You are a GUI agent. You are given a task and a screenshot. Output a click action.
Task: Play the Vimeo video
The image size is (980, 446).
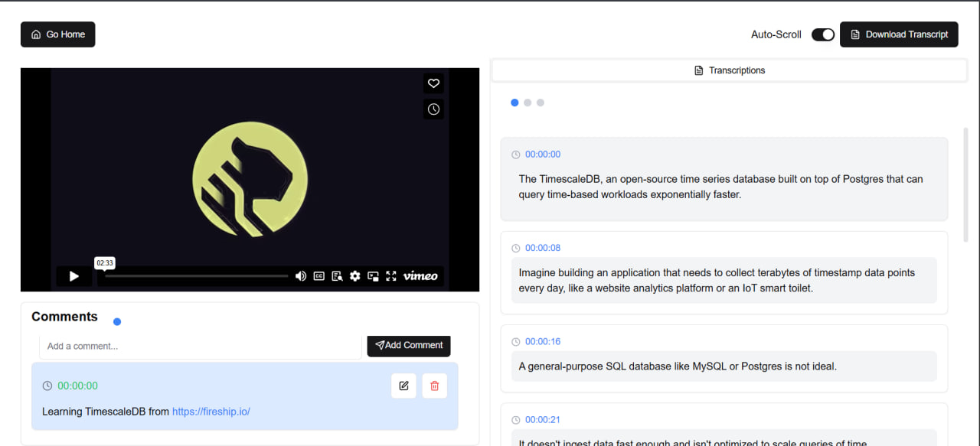(x=74, y=276)
